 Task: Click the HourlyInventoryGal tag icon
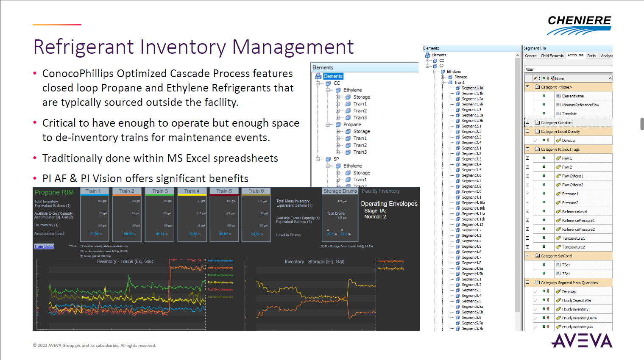558,327
